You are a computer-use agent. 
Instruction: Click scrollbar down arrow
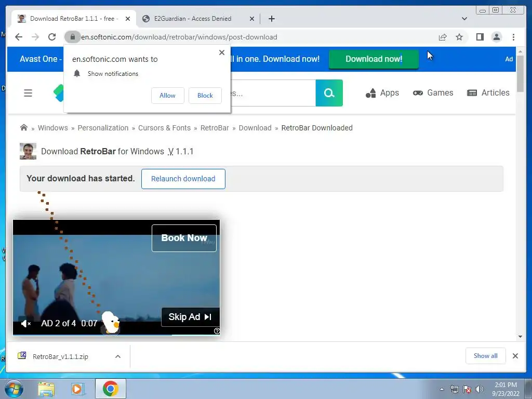pyautogui.click(x=521, y=337)
